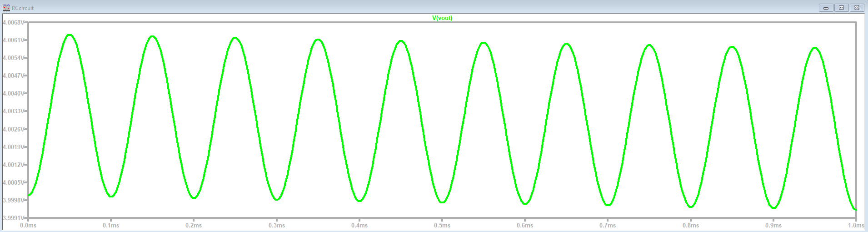Click the RCcircuit window icon

[x=6, y=8]
